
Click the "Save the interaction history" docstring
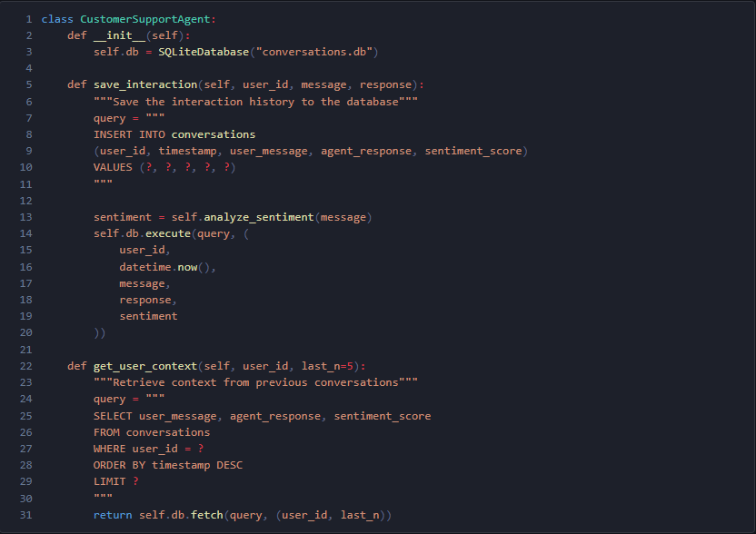coord(255,102)
